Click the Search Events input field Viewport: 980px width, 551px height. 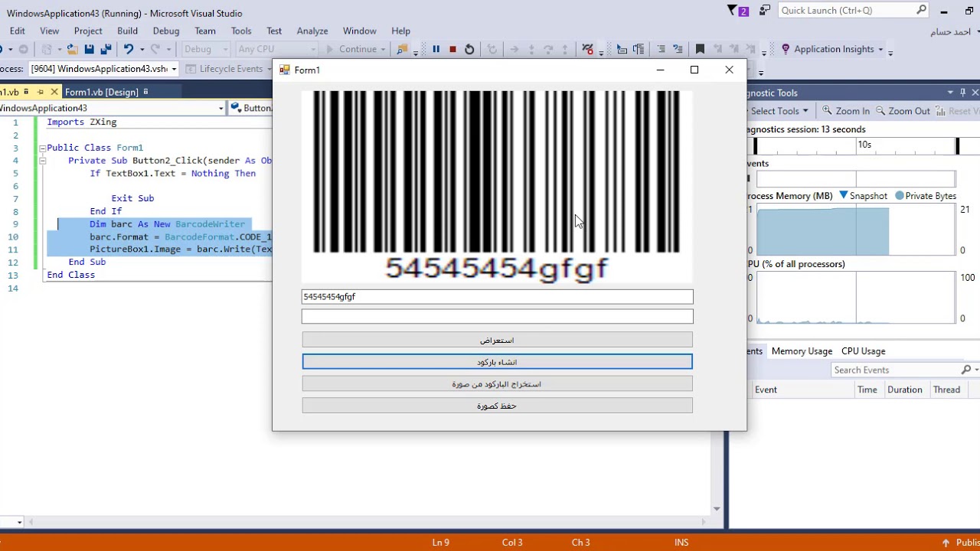coord(895,370)
